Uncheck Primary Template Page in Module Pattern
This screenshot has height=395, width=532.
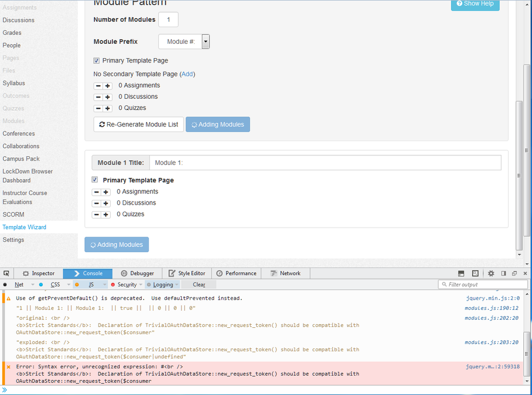coord(96,61)
